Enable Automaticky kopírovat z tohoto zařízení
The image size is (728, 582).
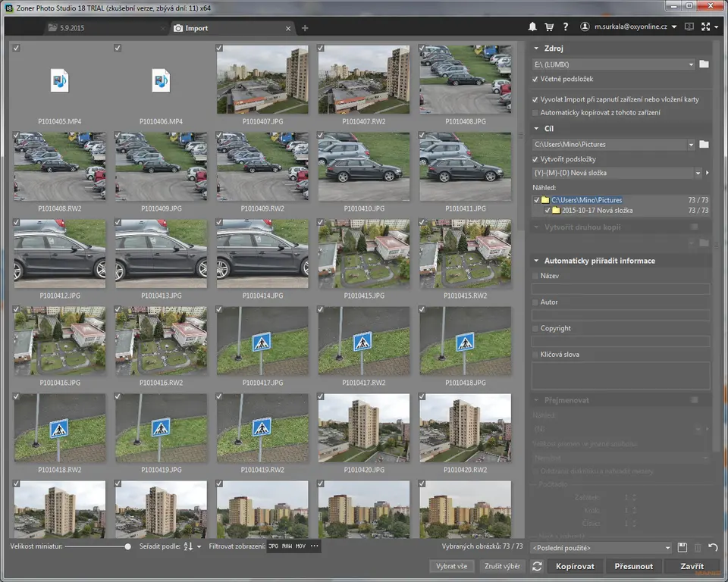[x=535, y=112]
